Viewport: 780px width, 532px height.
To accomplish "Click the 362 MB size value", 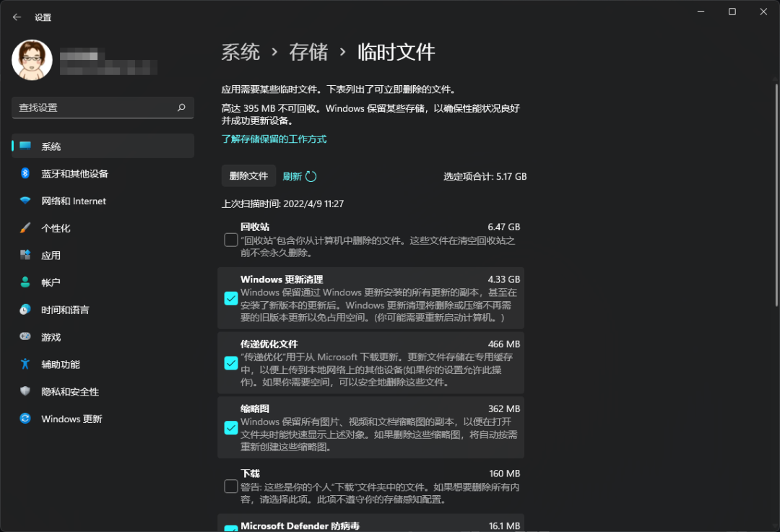I will pos(504,409).
